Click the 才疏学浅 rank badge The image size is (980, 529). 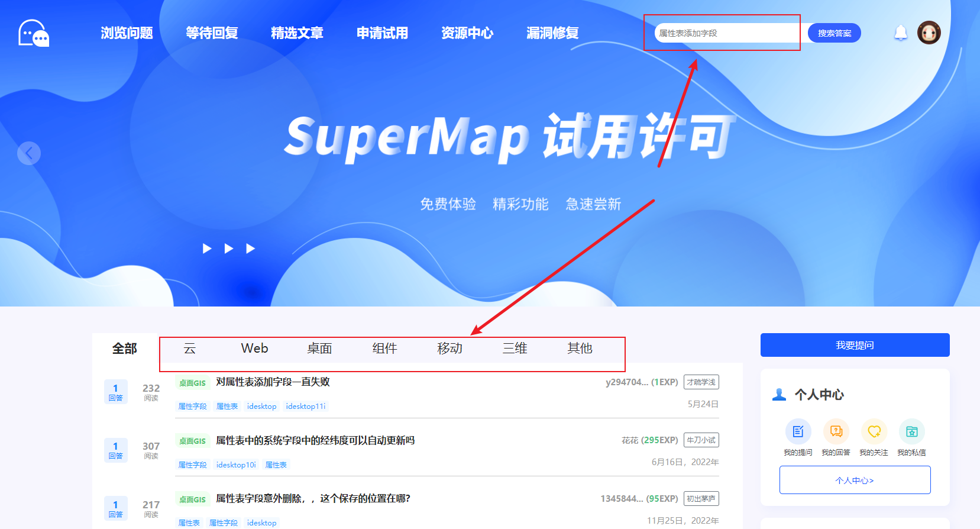(701, 382)
